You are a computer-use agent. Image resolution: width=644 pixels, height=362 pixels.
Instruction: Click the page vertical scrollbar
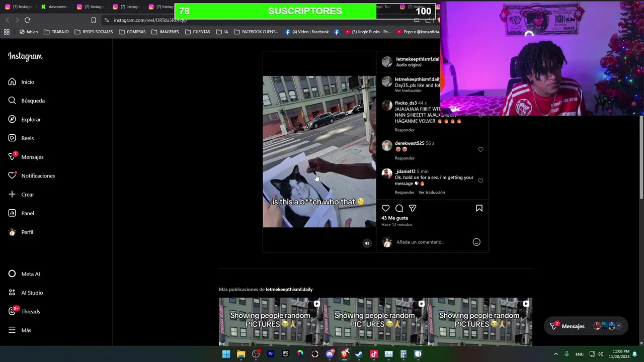tap(641, 157)
